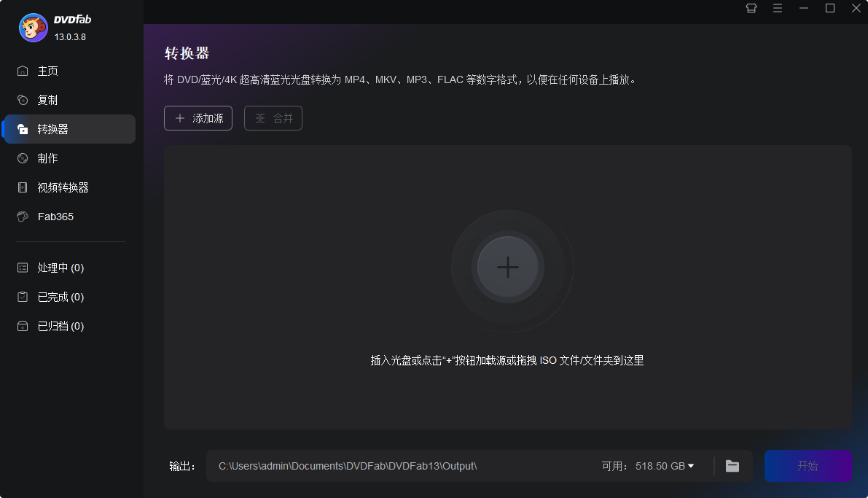View the 已完成 (0) finished tasks
This screenshot has height=498, width=868.
[x=70, y=297]
